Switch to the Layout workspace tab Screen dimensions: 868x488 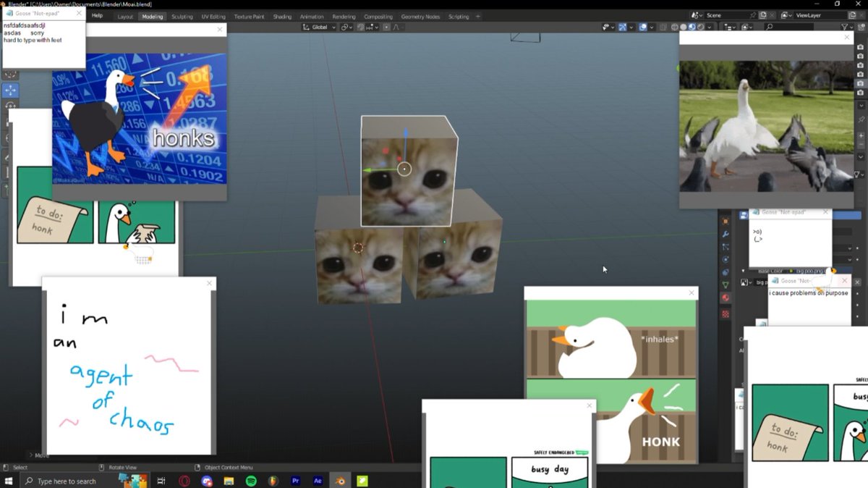(x=125, y=16)
